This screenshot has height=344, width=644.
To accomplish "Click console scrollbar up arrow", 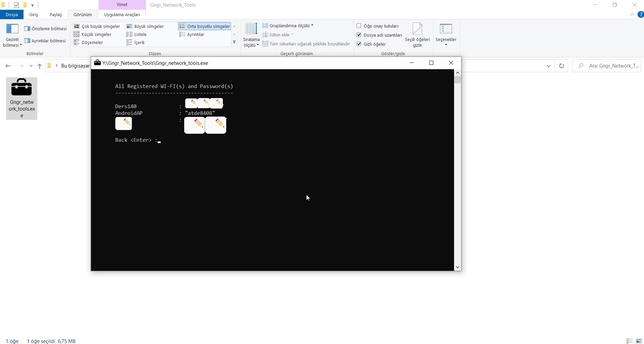I will [x=457, y=73].
